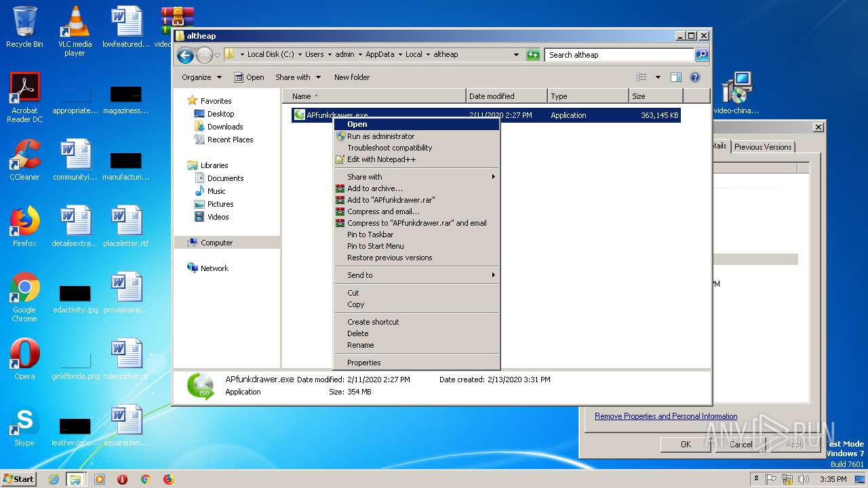Click the Start button

19,479
